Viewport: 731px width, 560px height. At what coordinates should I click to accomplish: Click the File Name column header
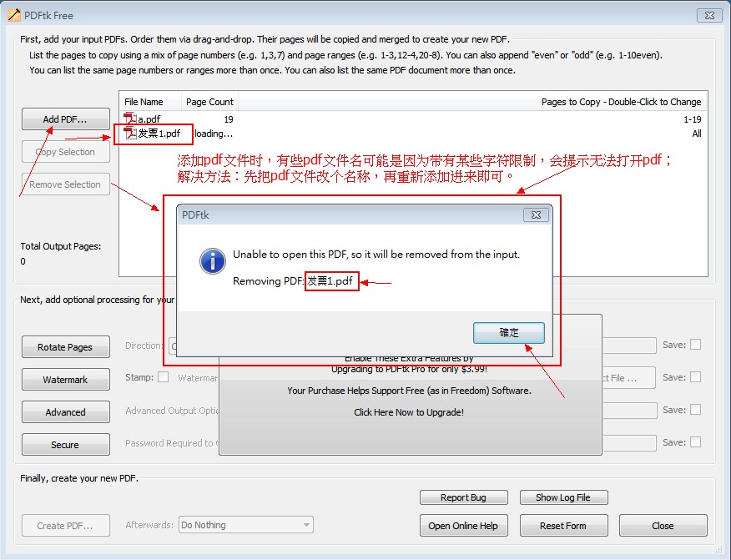(150, 102)
